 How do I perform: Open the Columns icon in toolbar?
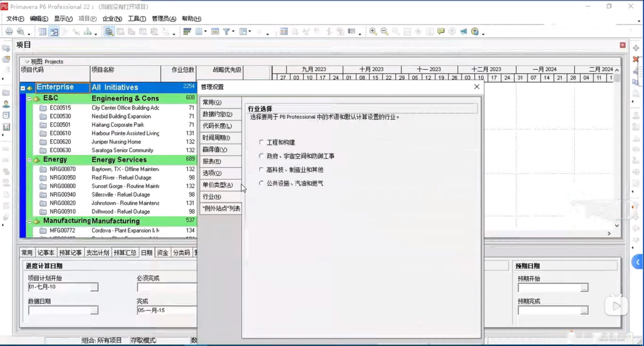point(199,32)
